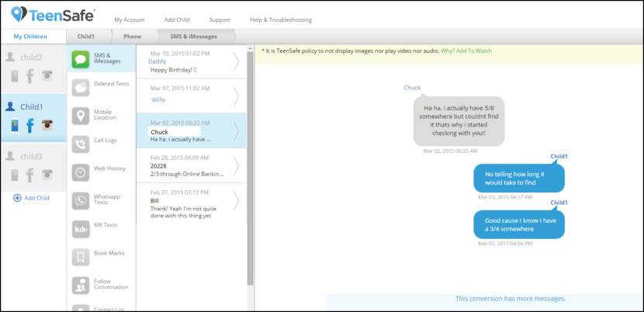Open the Support menu item
Image resolution: width=644 pixels, height=312 pixels.
220,19
